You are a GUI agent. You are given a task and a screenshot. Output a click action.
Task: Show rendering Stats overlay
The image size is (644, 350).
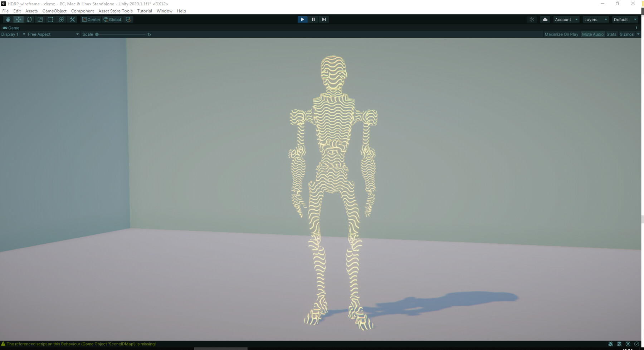tap(611, 34)
